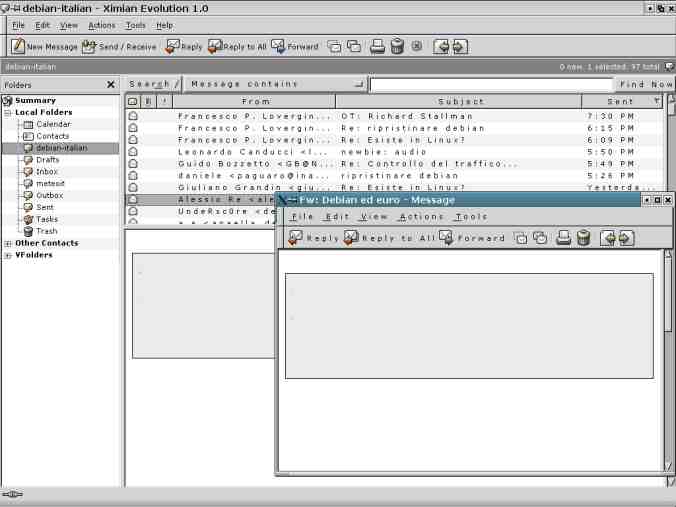Image resolution: width=676 pixels, height=507 pixels.
Task: Select Summary in the folder tree
Action: pyautogui.click(x=35, y=100)
